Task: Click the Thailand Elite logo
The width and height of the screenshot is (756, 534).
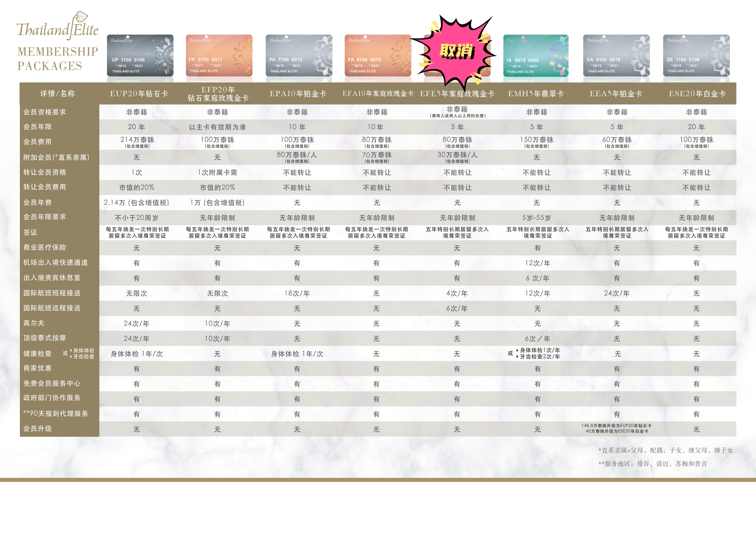Action: coord(58,27)
